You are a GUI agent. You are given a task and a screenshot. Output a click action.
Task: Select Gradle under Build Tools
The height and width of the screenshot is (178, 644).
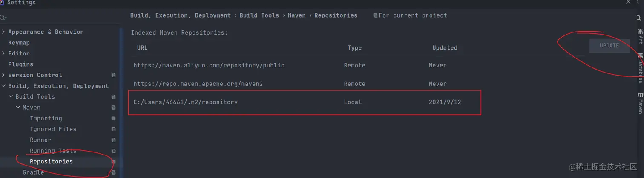[x=33, y=172]
